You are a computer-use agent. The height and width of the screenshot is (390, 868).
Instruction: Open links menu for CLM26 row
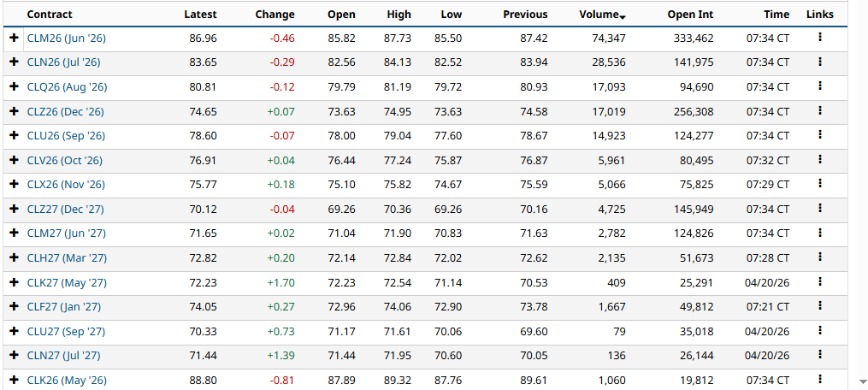coord(820,37)
